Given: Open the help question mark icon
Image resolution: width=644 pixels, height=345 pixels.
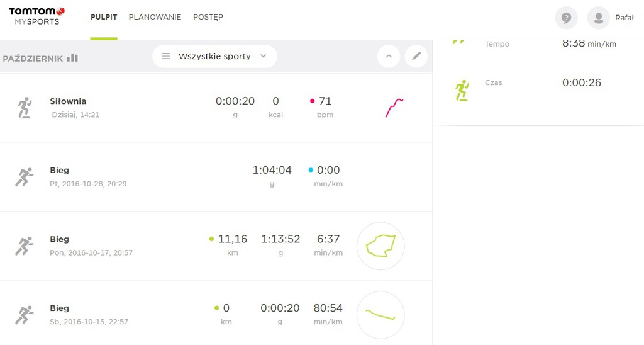Looking at the screenshot, I should 566,18.
